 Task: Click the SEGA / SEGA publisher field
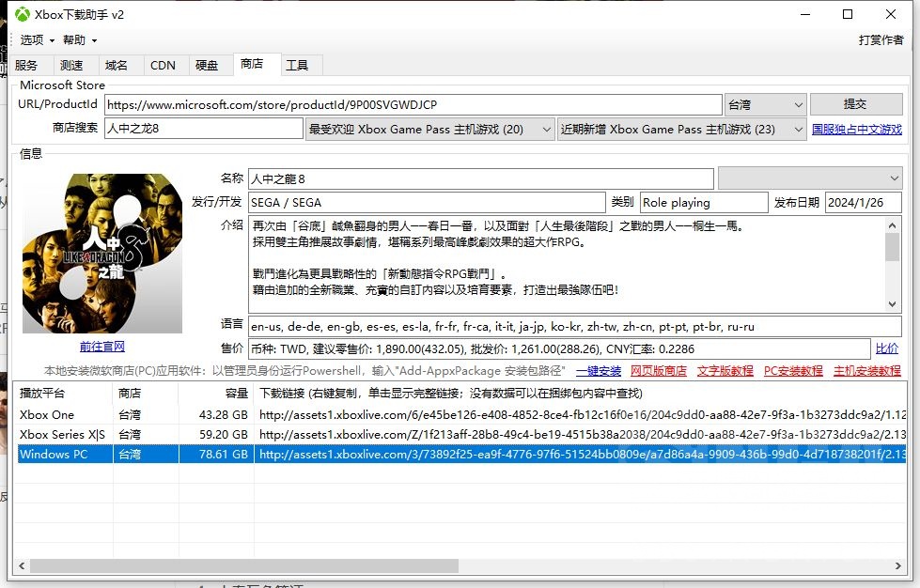click(x=427, y=202)
